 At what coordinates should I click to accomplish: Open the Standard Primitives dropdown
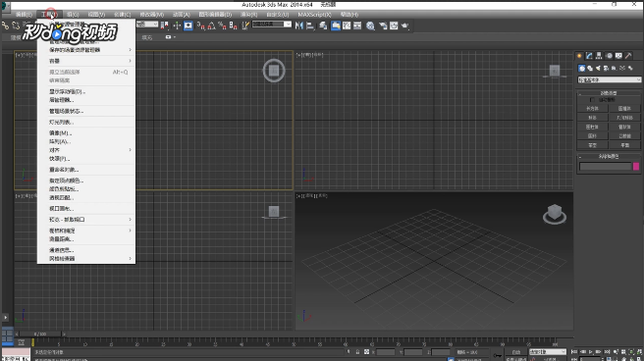(x=610, y=79)
